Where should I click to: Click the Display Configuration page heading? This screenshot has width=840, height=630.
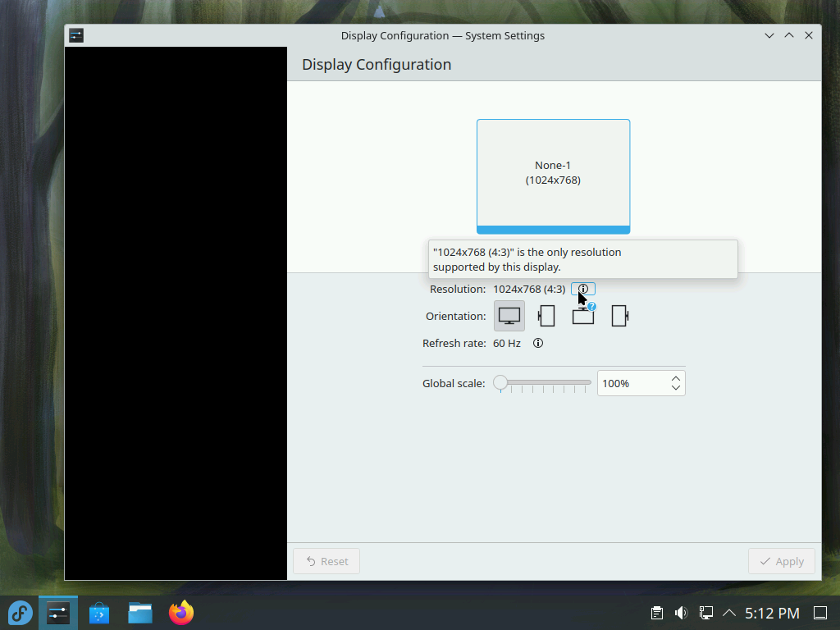pyautogui.click(x=377, y=64)
